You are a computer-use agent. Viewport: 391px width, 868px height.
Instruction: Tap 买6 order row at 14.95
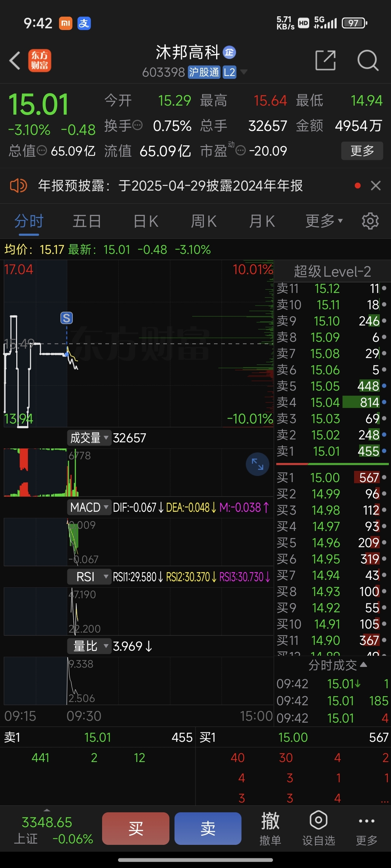tap(332, 559)
